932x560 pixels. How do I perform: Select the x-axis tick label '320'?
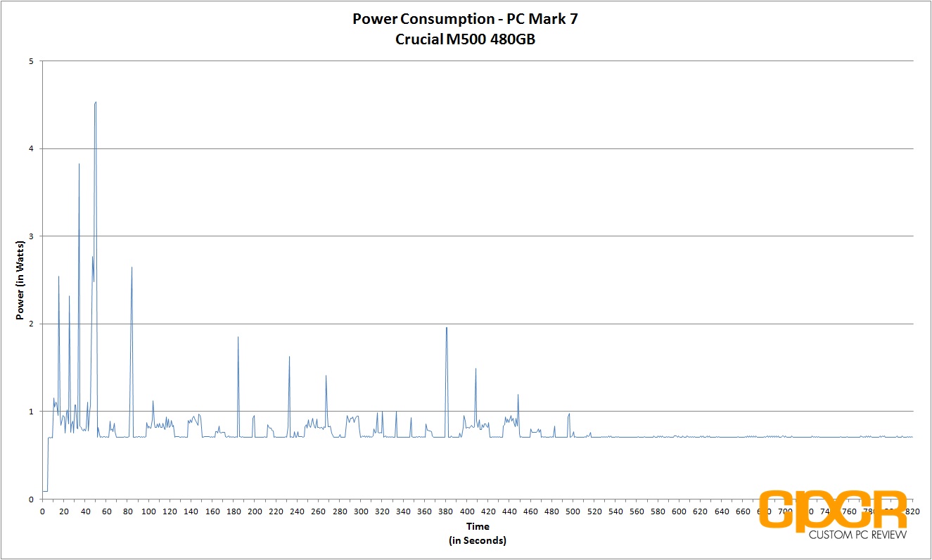point(382,511)
